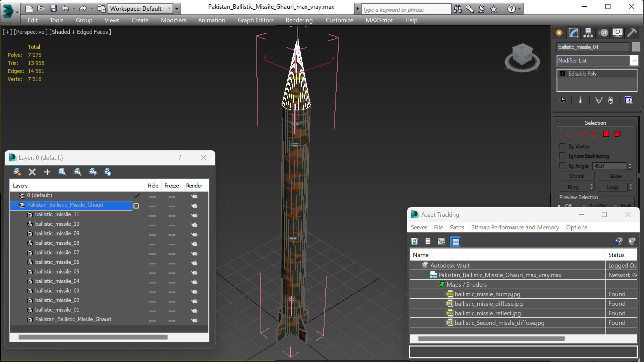
Task: Click the By Angle spinner arrows
Action: pyautogui.click(x=630, y=166)
